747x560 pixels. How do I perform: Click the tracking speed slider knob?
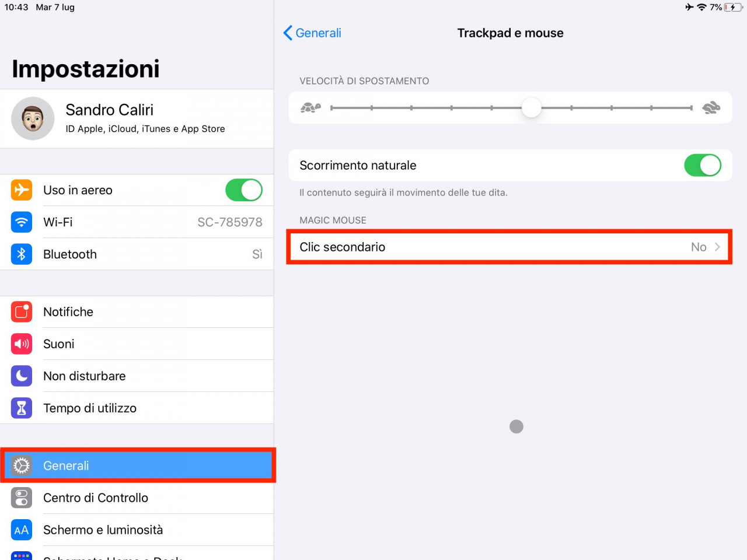(531, 108)
